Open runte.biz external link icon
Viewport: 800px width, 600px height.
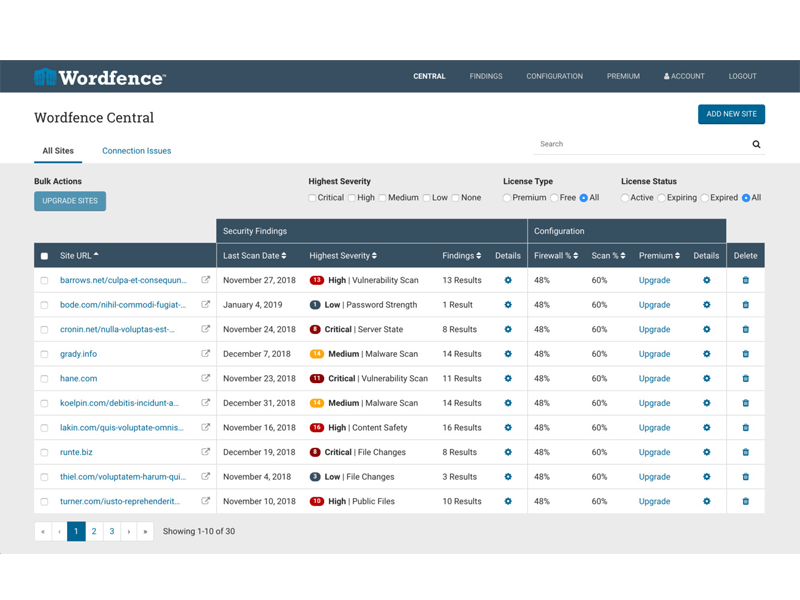tap(205, 452)
